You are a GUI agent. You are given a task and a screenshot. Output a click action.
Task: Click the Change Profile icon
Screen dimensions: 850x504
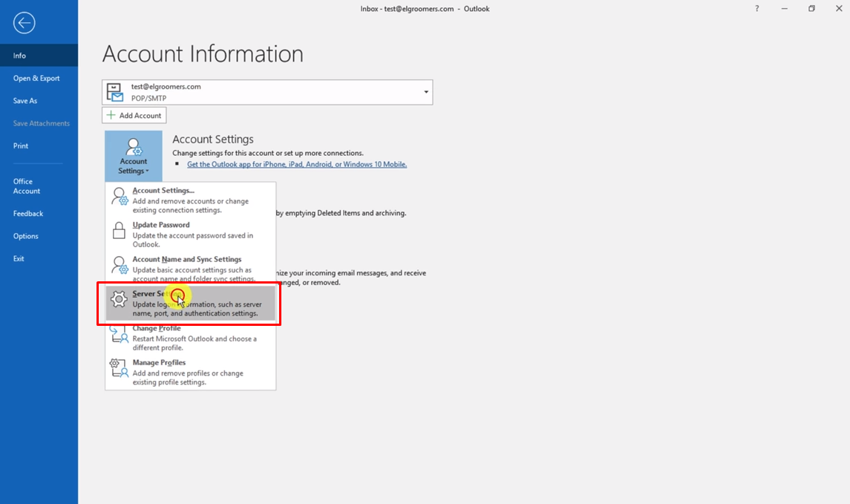120,334
